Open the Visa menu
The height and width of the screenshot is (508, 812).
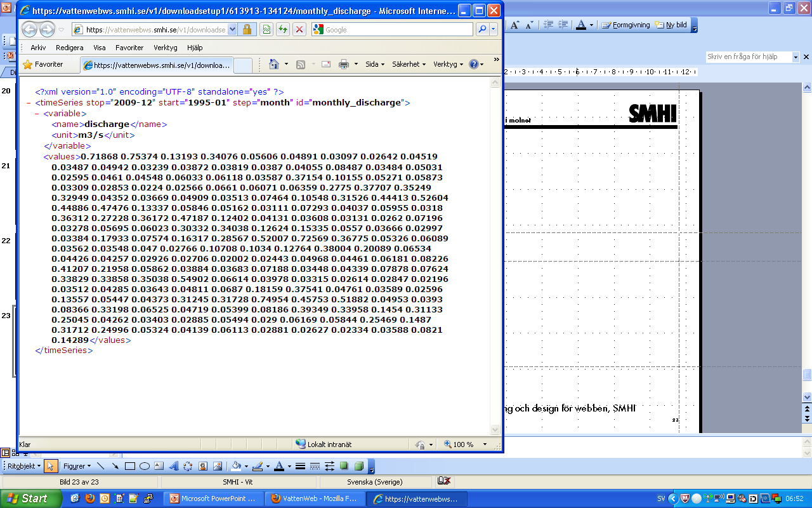(x=100, y=48)
